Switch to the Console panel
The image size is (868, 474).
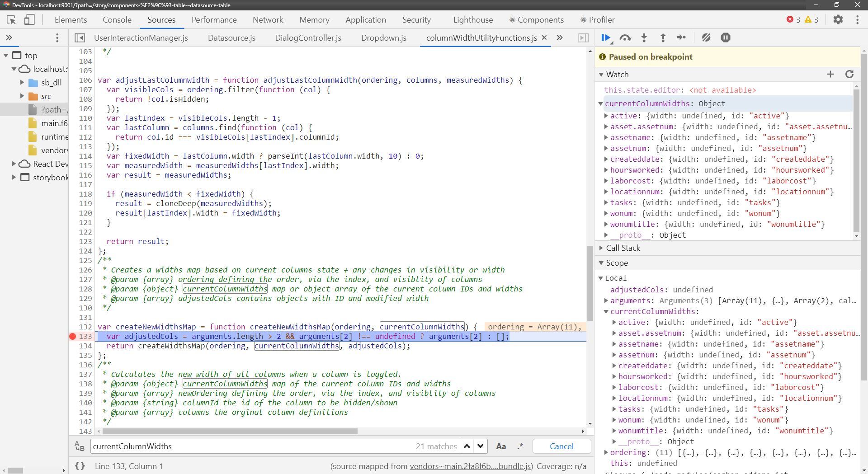tap(117, 19)
